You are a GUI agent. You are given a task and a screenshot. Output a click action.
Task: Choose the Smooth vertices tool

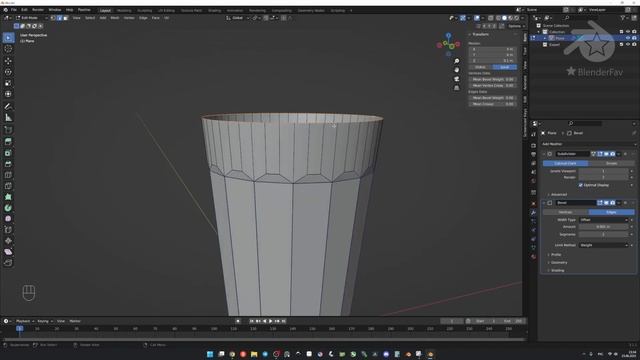pyautogui.click(x=8, y=219)
